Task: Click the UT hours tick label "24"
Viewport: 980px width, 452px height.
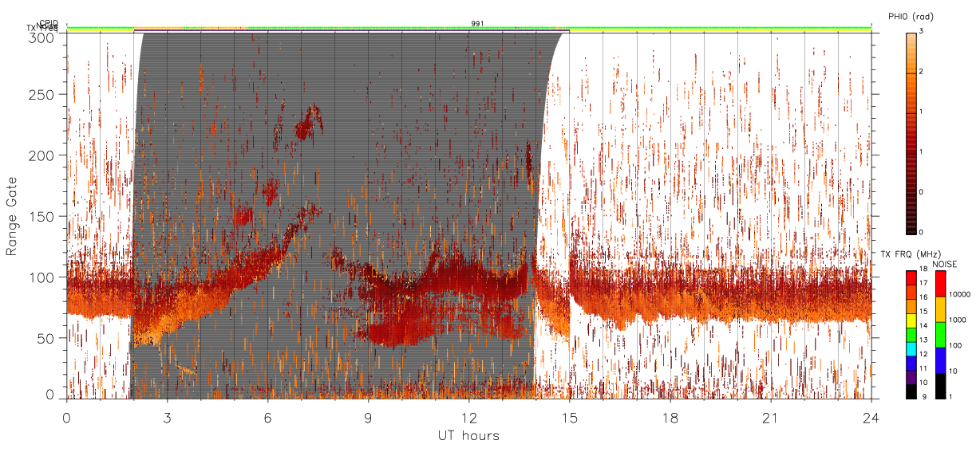Action: (871, 417)
